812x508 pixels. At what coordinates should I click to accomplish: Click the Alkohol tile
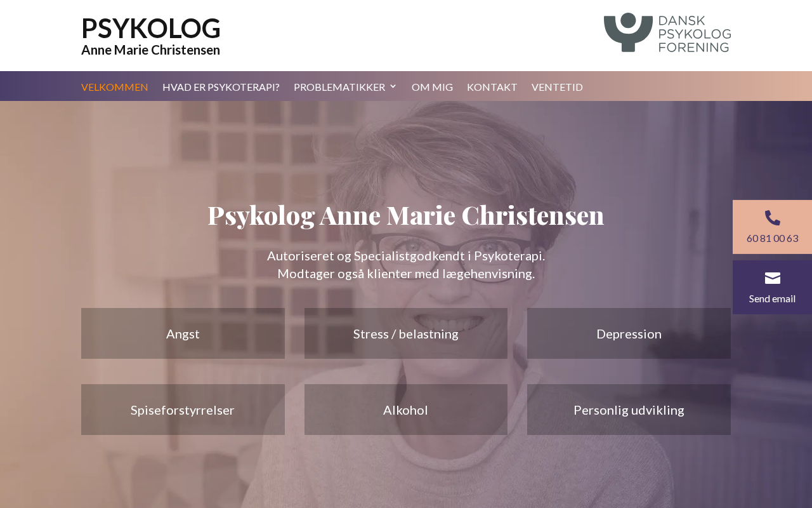406,410
